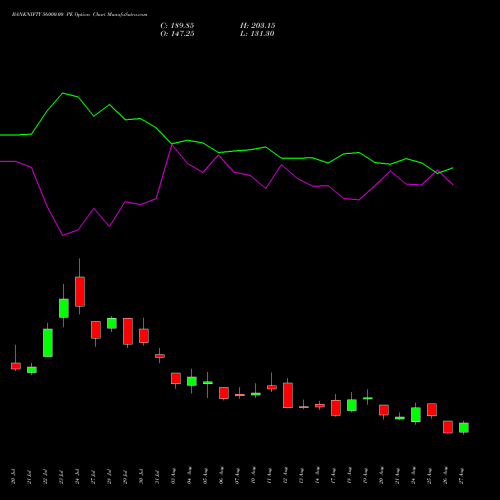The height and width of the screenshot is (500, 500).
Task: Select the high value H: 203.15
Action: click(x=257, y=26)
